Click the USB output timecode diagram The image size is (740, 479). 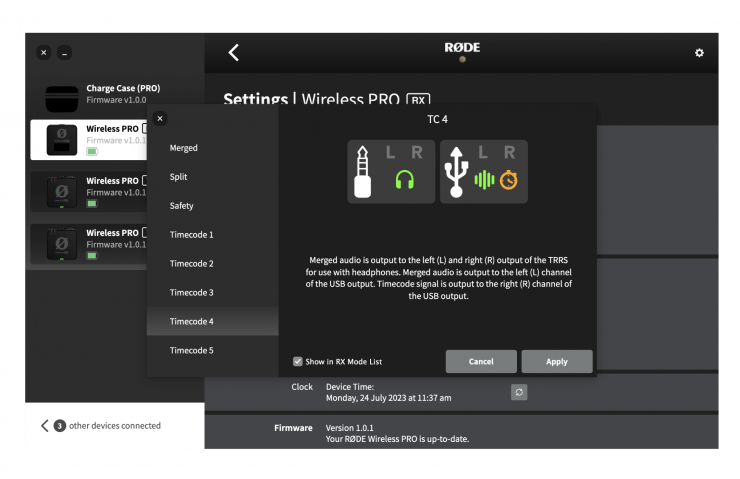[484, 172]
